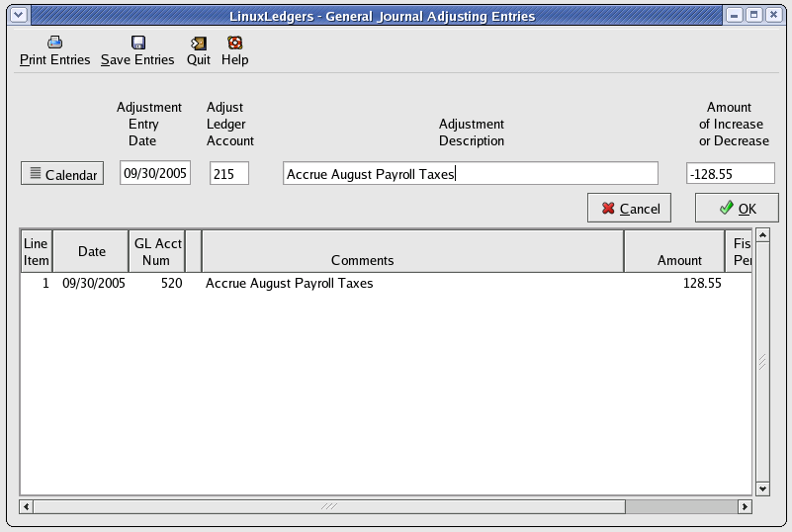Click the GL Acct Num column header
Screen dimensions: 792x532
[x=157, y=251]
